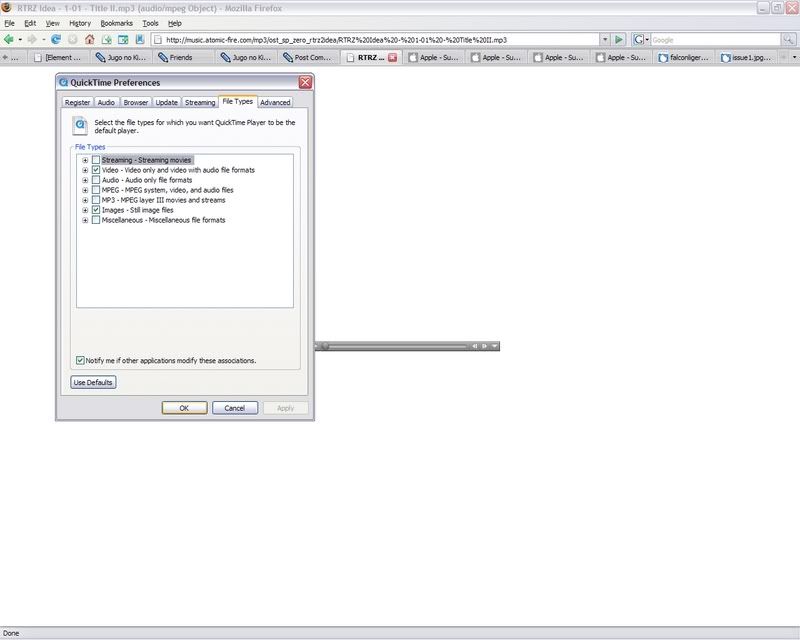Click the Firefox Back arrow button
Viewport: 800px width, 640px height.
pos(9,39)
